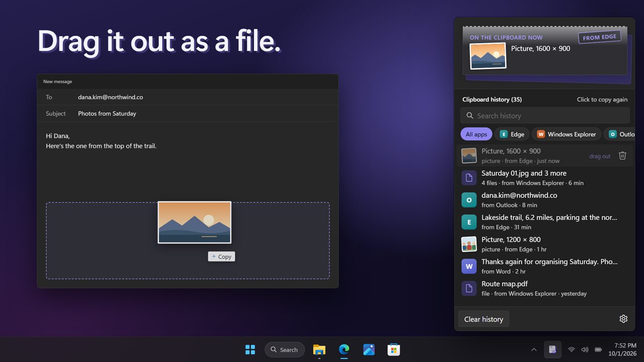Copy Saturday 01.jpg and 3 more entry

[545, 178]
